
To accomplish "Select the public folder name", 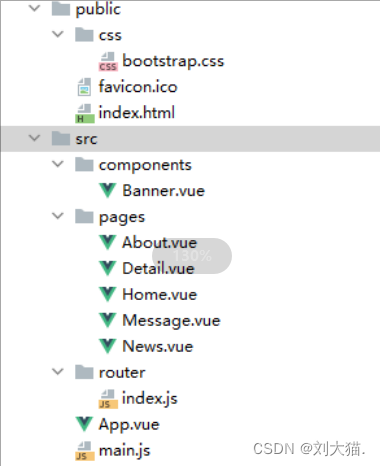I will click(x=98, y=9).
